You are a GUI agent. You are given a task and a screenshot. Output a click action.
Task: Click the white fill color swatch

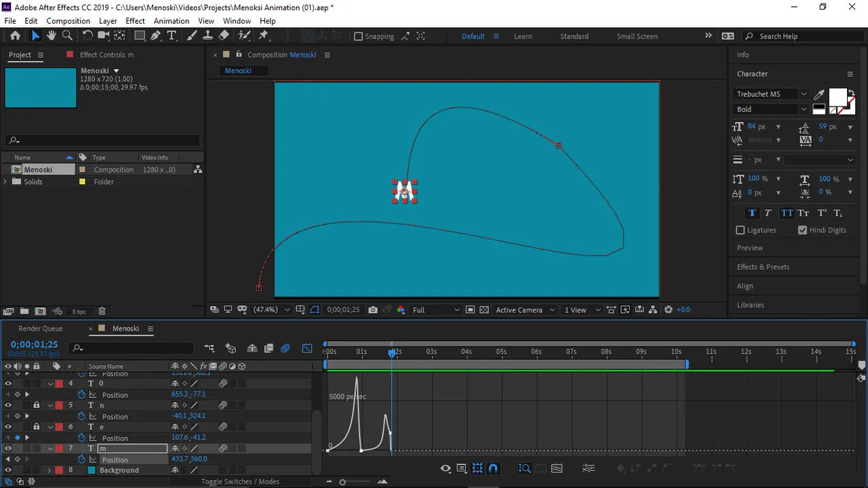[838, 98]
